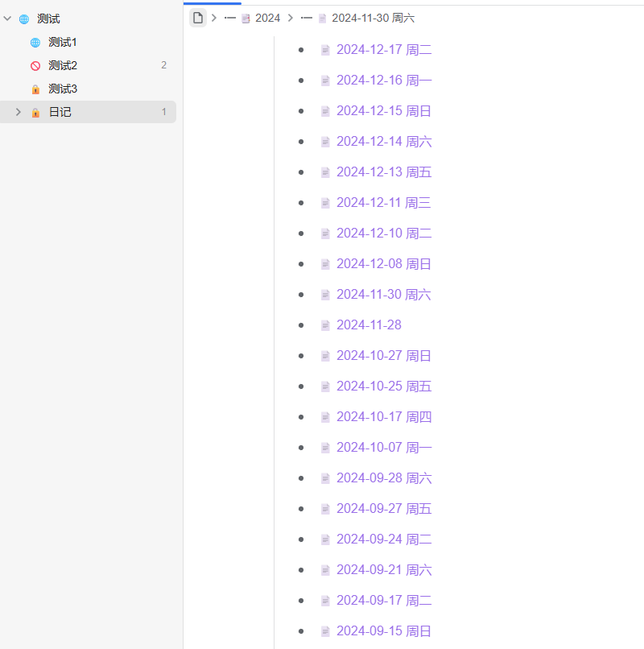Click the doc icon next to 2024-09-28 周六
The width and height of the screenshot is (644, 649).
pos(325,478)
